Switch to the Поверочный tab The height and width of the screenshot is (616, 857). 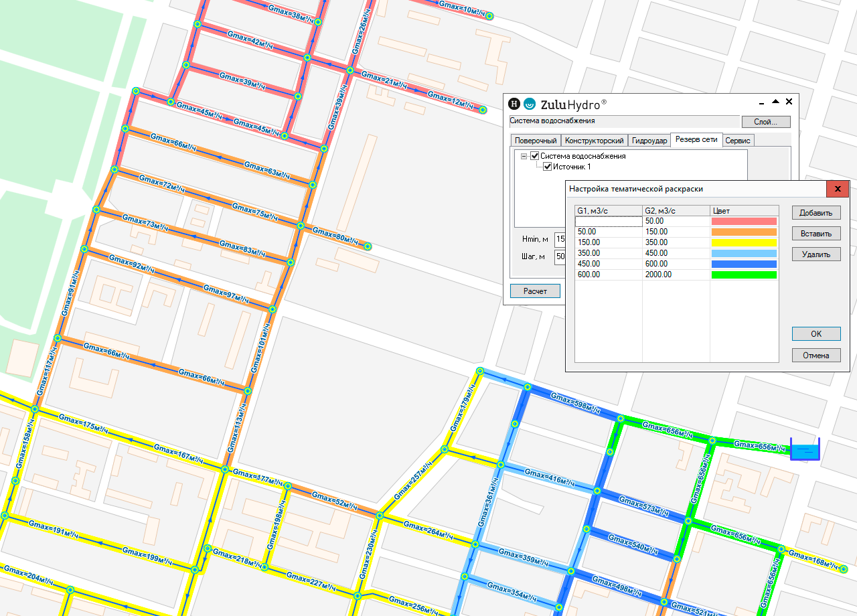point(535,141)
